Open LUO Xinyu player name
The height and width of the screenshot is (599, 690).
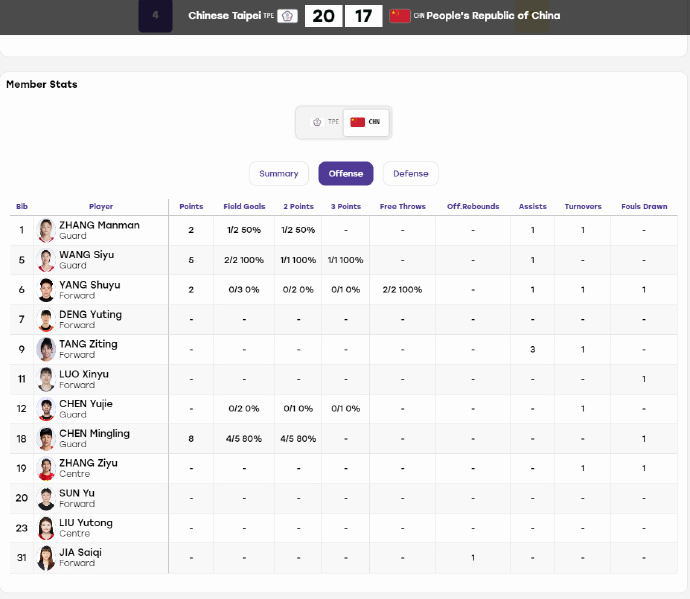coord(84,374)
